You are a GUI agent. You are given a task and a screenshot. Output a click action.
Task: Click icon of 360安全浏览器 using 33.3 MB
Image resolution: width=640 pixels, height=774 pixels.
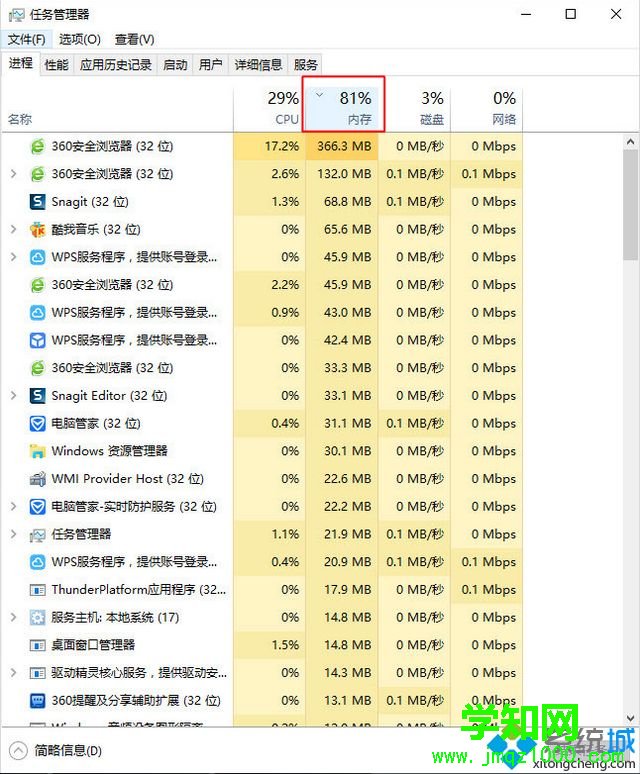pyautogui.click(x=38, y=368)
